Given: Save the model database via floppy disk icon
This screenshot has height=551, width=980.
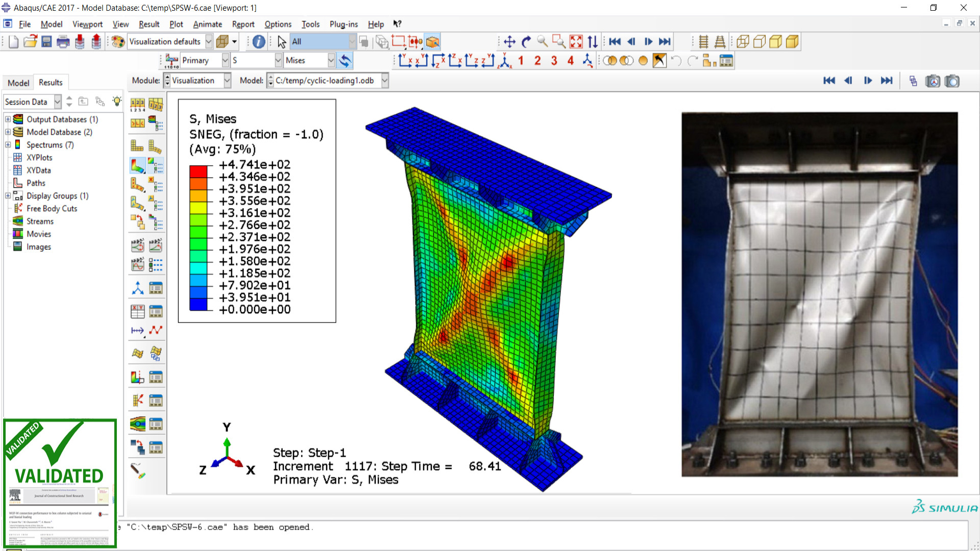Looking at the screenshot, I should tap(46, 42).
